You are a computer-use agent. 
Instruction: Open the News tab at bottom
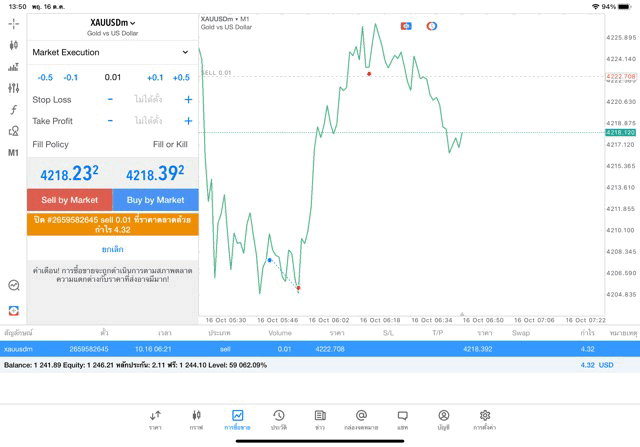pos(320,419)
